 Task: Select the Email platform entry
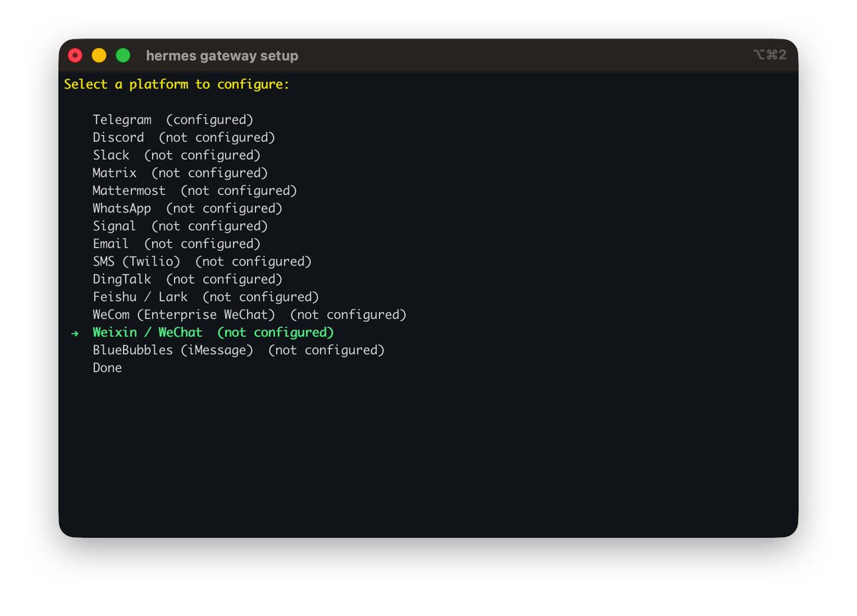[176, 243]
